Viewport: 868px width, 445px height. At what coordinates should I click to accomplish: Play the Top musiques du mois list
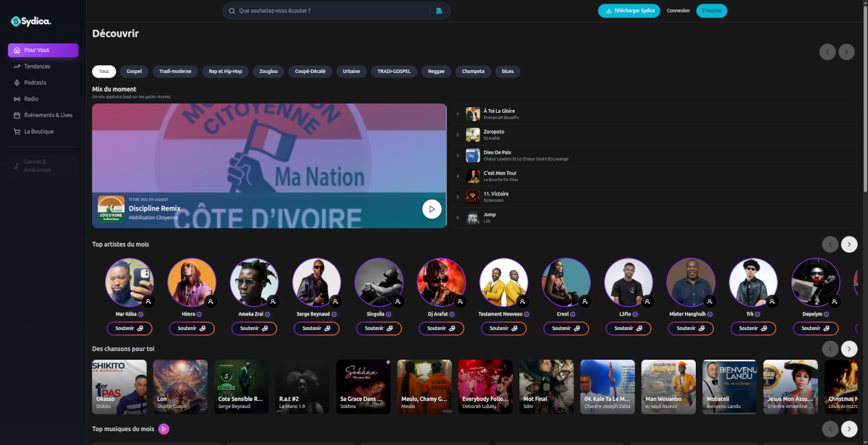pyautogui.click(x=163, y=429)
